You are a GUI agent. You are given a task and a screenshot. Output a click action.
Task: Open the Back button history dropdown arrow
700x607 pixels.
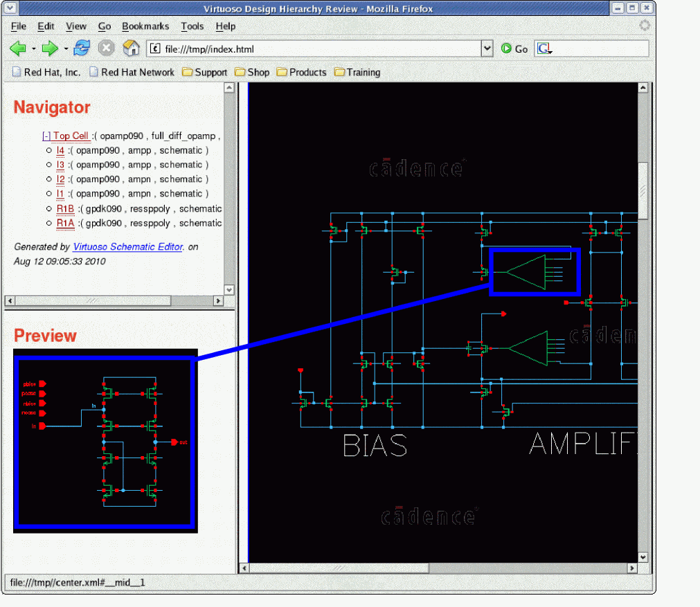click(x=33, y=49)
